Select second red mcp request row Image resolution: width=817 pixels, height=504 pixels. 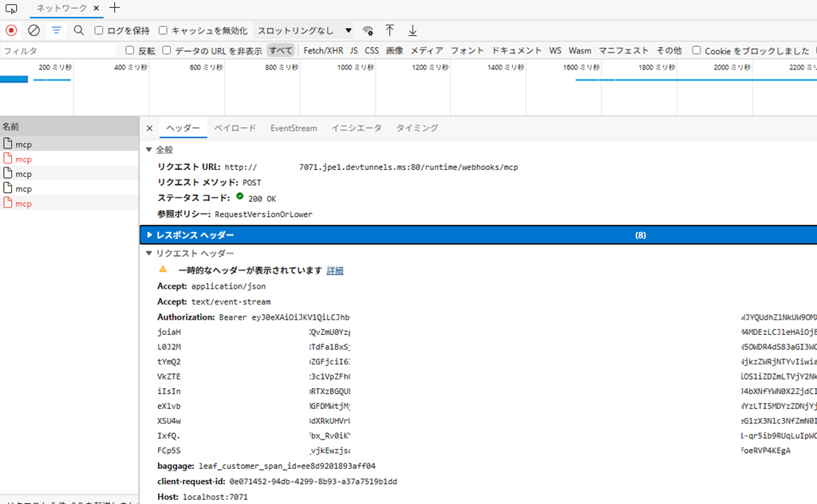[69, 159]
